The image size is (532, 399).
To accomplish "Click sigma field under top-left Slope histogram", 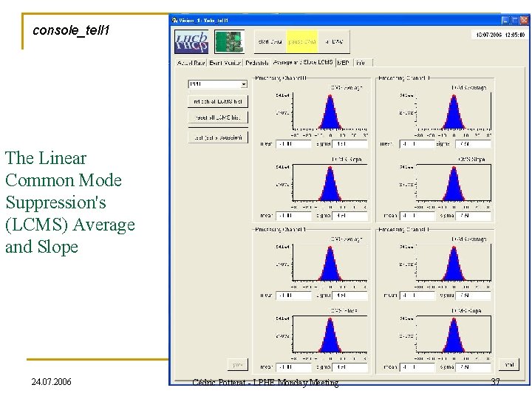I will pos(349,216).
